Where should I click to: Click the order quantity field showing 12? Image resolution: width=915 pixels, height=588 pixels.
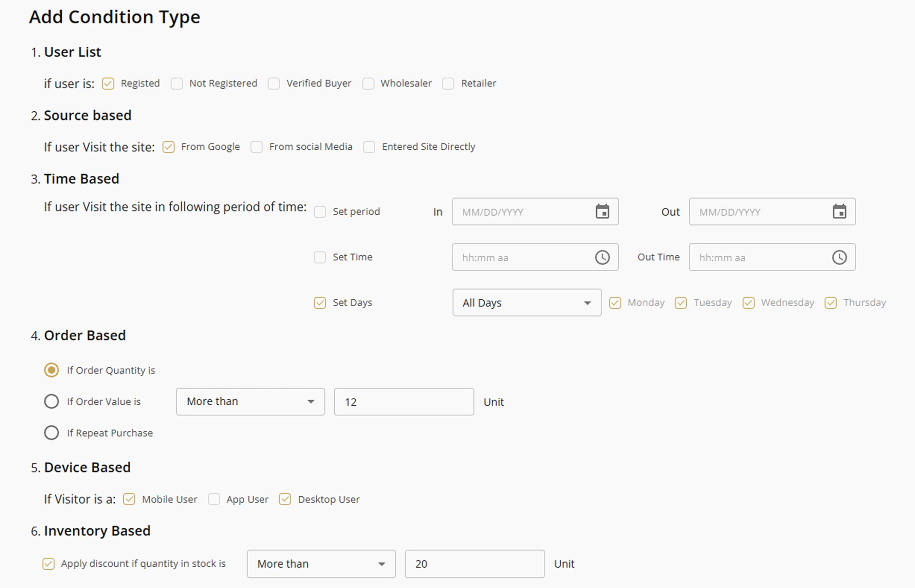[404, 401]
